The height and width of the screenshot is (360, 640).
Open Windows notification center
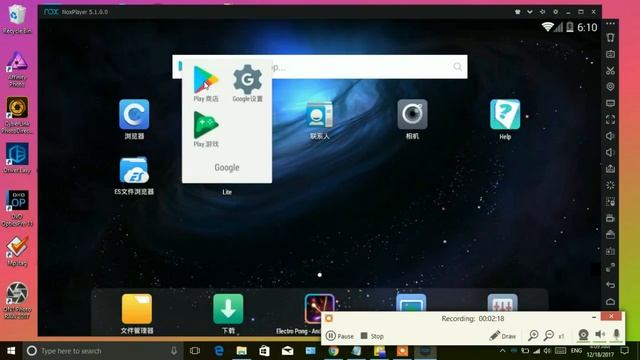click(x=624, y=351)
